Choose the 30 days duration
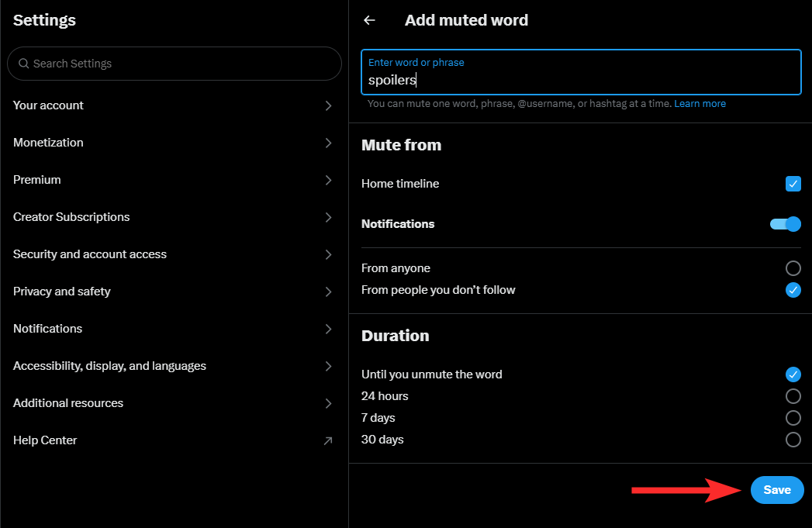 pos(793,440)
